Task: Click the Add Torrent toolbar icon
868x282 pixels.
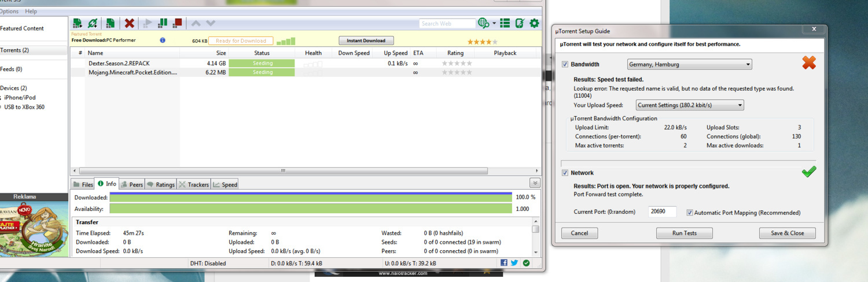Action: [77, 23]
